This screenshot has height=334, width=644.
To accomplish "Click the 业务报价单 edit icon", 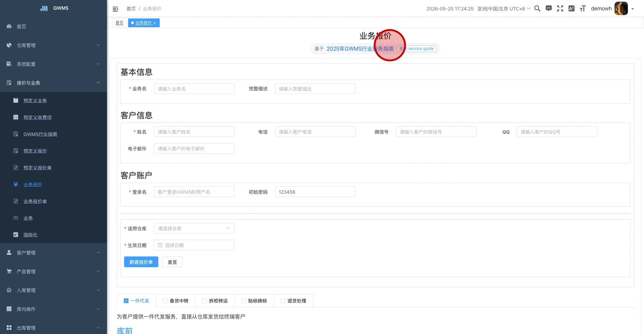I will pos(16,201).
